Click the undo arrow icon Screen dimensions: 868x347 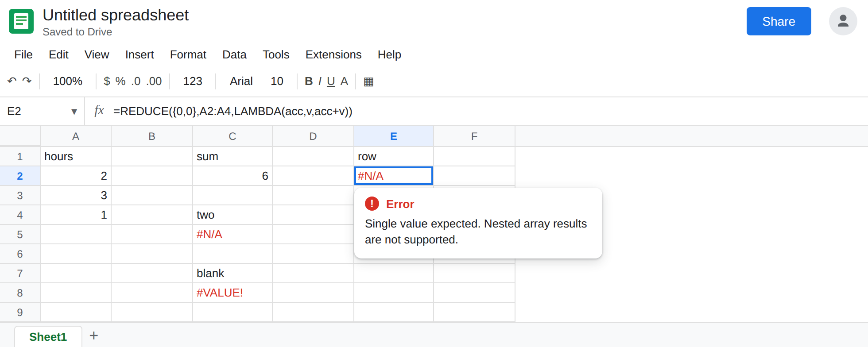12,81
